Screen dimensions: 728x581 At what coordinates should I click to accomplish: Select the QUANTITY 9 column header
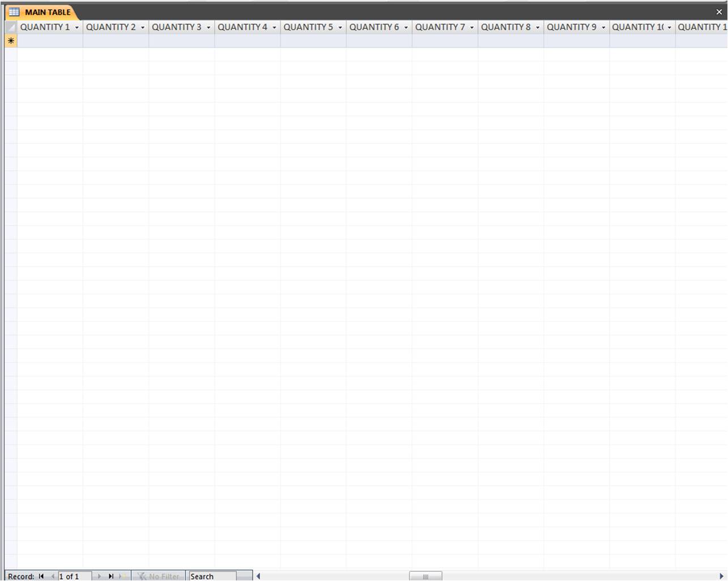[x=576, y=27]
